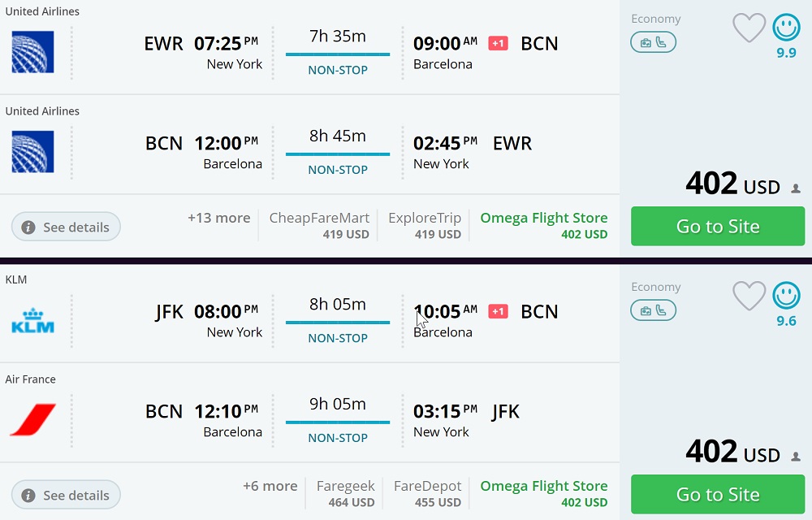The image size is (812, 520).
Task: Open Faregeek 464 USD offer
Action: (x=345, y=494)
